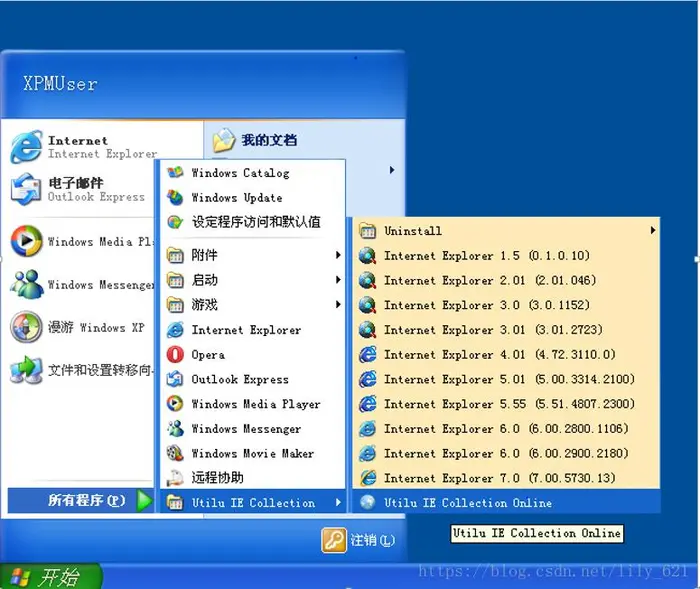This screenshot has width=700, height=589.
Task: Click the 'Windows Movie Maker' label
Action: point(253,454)
